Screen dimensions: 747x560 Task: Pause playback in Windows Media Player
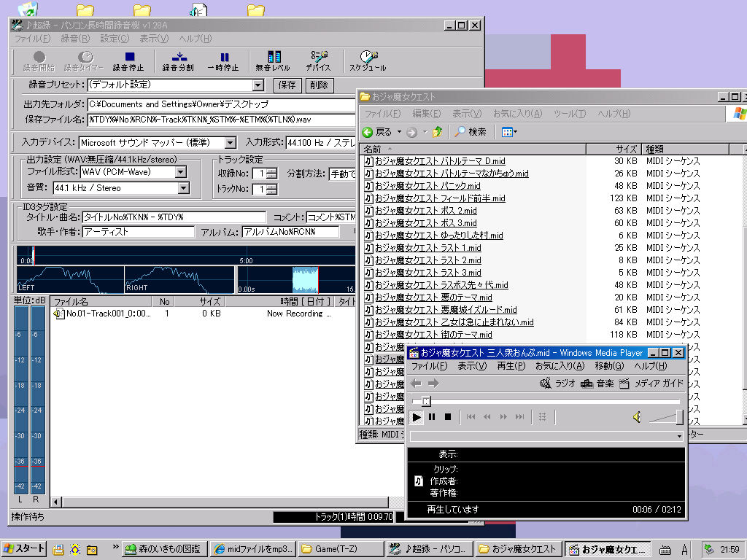point(432,417)
